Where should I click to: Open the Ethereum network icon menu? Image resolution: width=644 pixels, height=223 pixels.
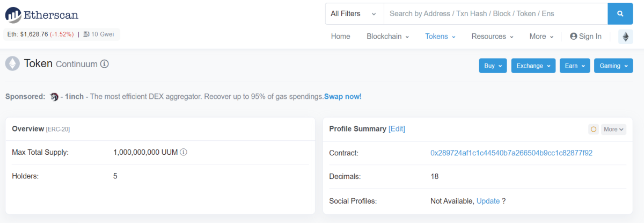click(626, 37)
